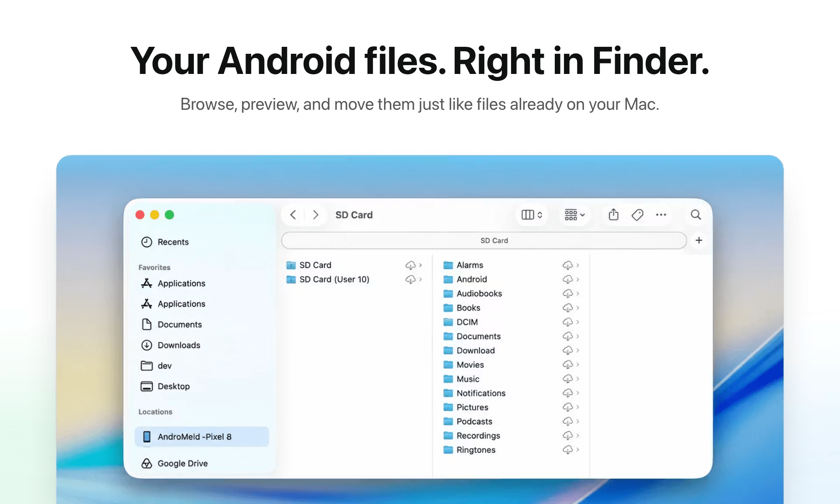The height and width of the screenshot is (504, 840).
Task: Download SD Card (User 10) via cloud icon
Action: (x=410, y=279)
